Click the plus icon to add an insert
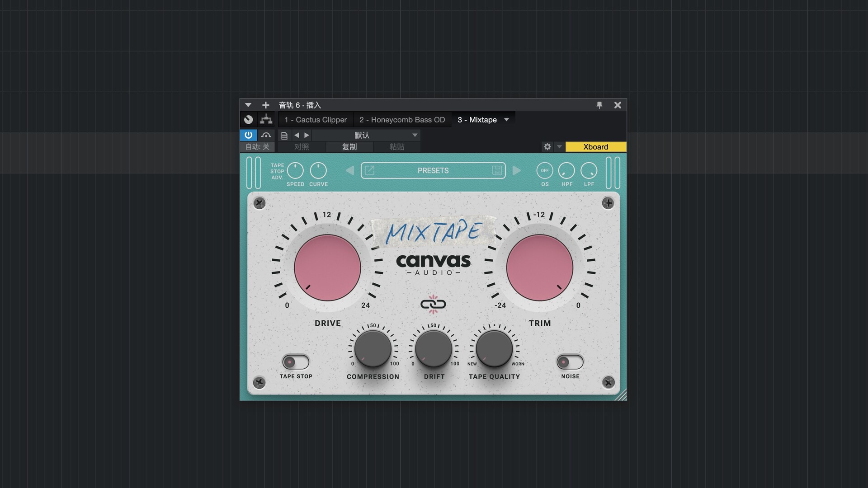The height and width of the screenshot is (488, 868). click(x=265, y=105)
